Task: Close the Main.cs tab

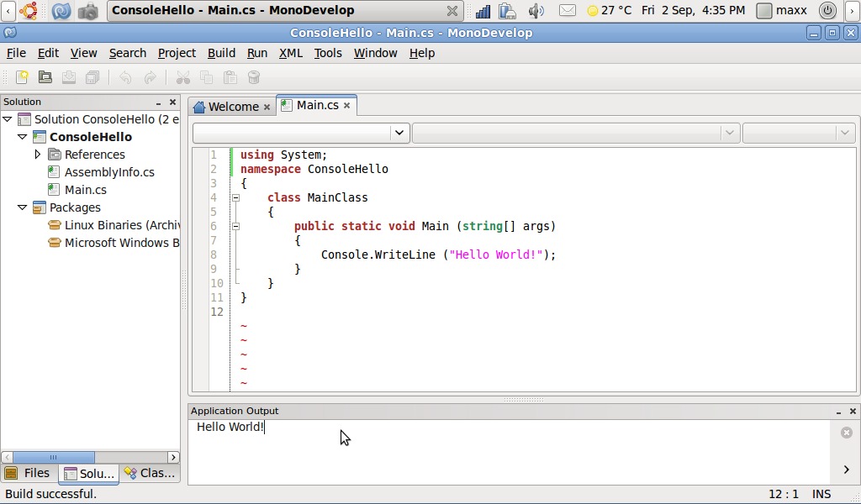Action: coord(347,105)
